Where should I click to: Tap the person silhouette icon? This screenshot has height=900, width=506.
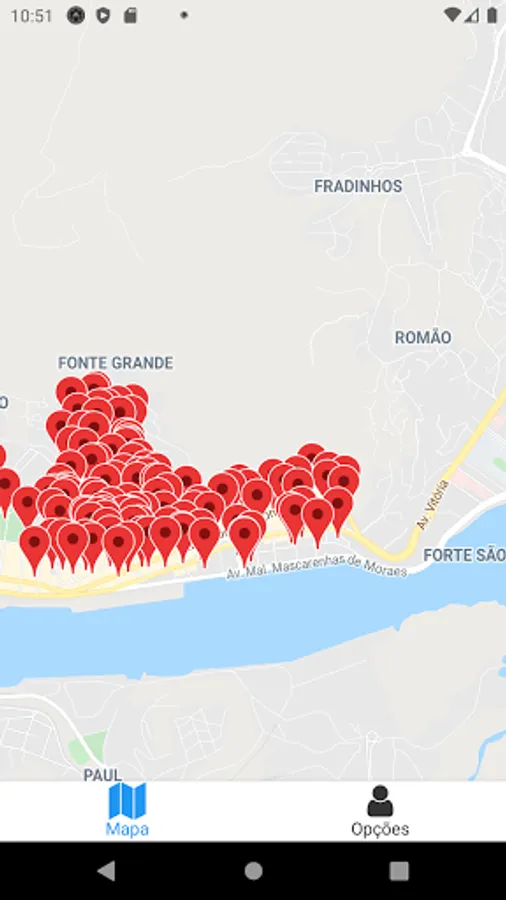380,801
